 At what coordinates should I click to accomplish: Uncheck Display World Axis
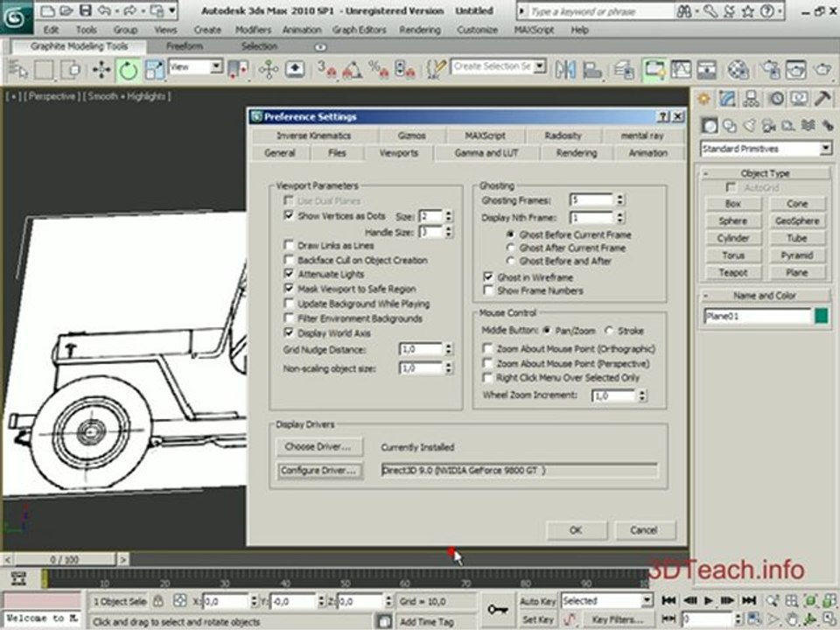pyautogui.click(x=289, y=332)
